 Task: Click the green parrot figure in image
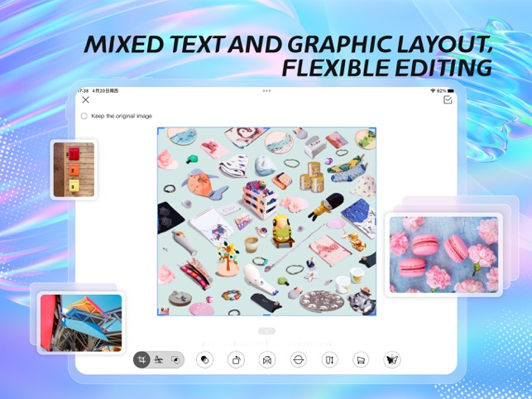click(282, 231)
